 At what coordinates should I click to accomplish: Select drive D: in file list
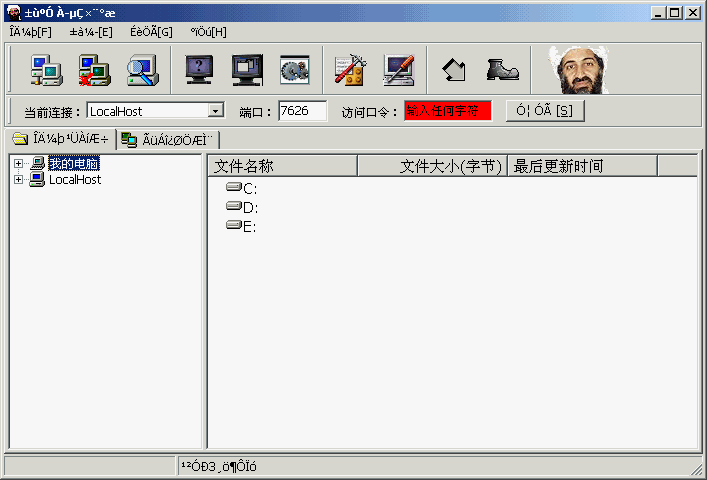250,207
